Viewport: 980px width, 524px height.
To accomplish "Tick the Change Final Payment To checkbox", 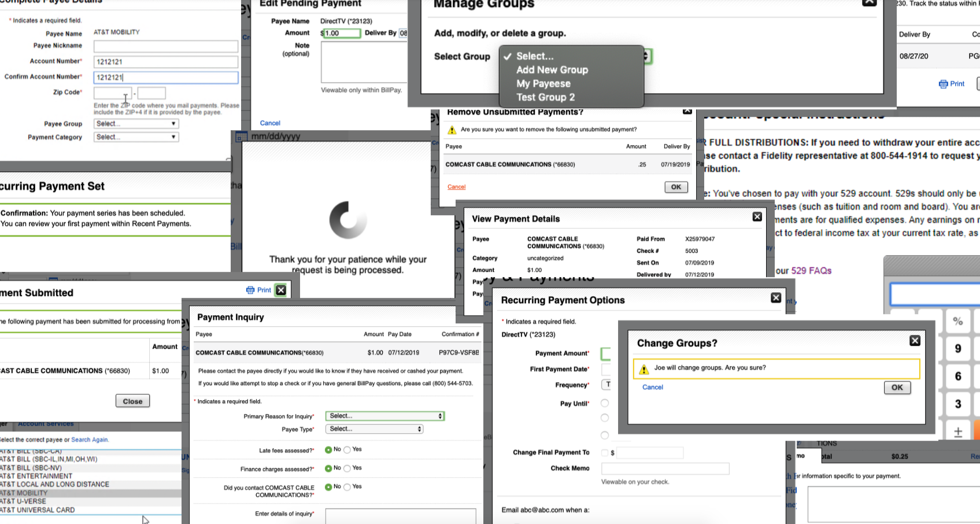I will point(605,453).
